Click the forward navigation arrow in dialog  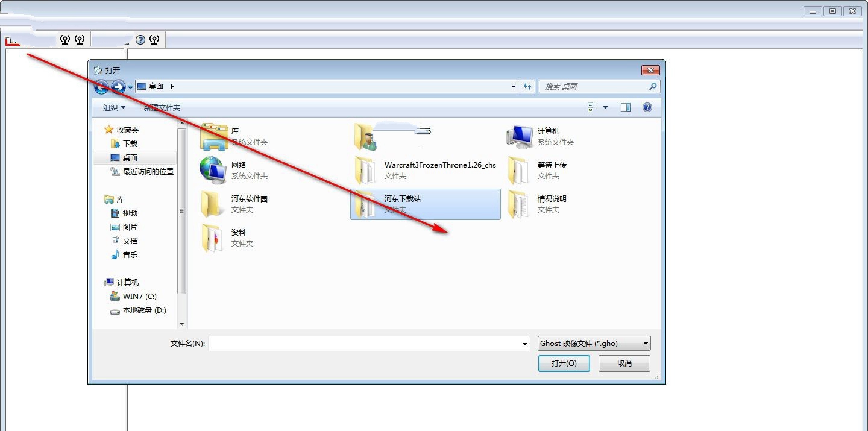[118, 87]
